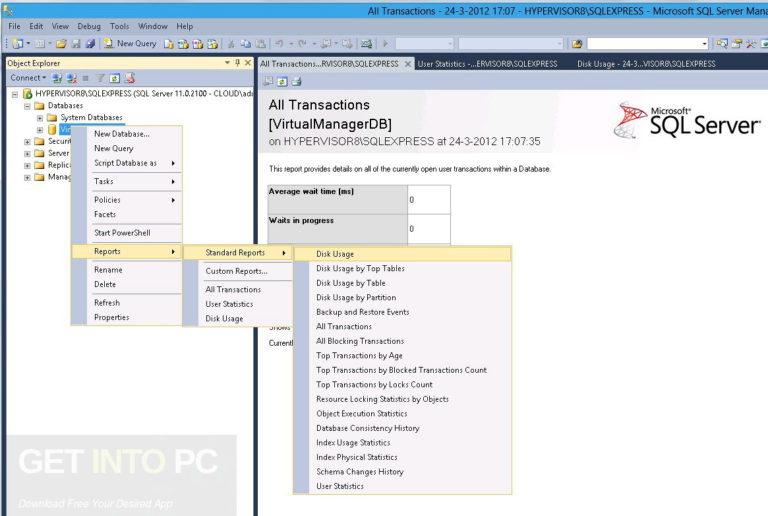This screenshot has height=516, width=768.
Task: Click the Save icon in main toolbar
Action: pos(76,44)
